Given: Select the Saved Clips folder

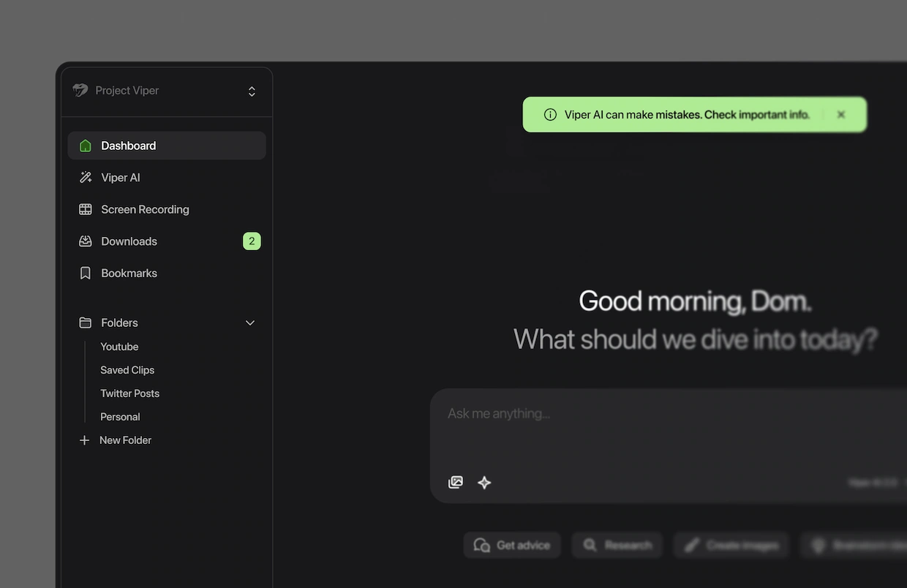Looking at the screenshot, I should 127,370.
